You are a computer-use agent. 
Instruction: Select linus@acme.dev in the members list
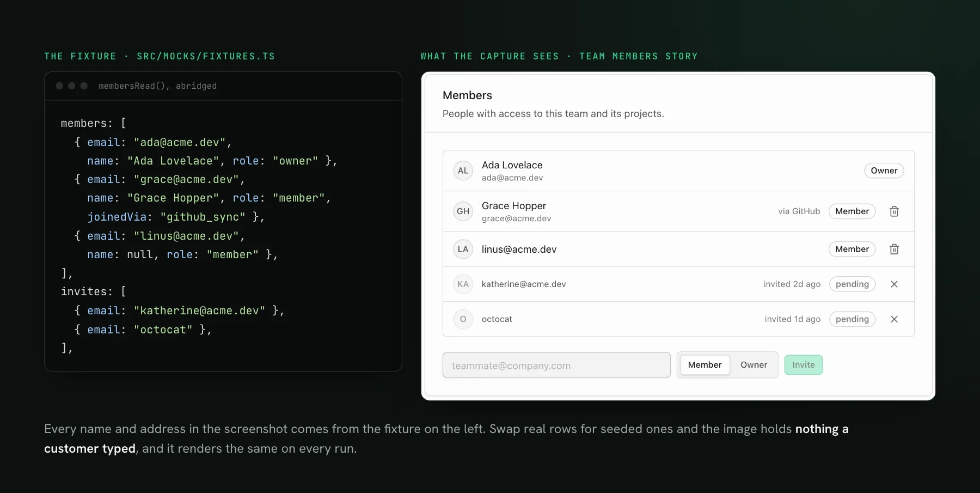coord(519,249)
